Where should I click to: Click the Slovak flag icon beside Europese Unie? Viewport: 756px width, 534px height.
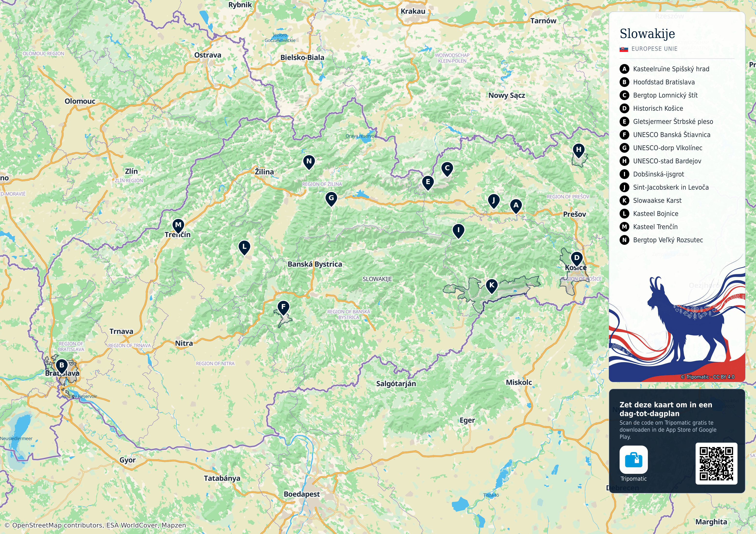pyautogui.click(x=624, y=49)
